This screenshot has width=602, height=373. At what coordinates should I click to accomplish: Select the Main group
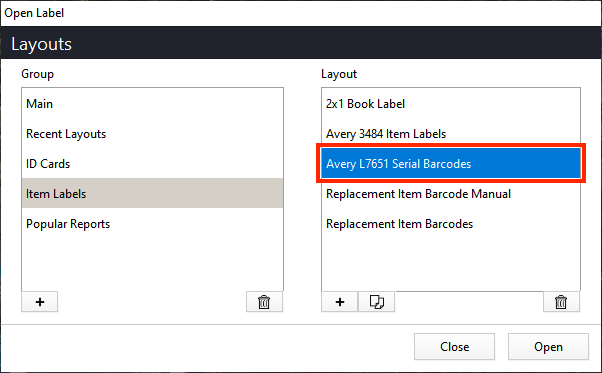click(x=152, y=104)
